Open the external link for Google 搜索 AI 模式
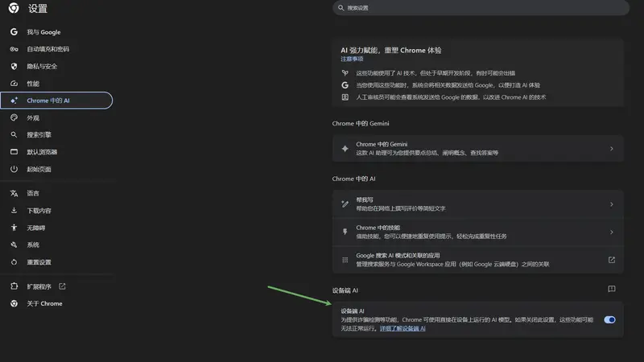644x362 pixels. click(x=612, y=260)
